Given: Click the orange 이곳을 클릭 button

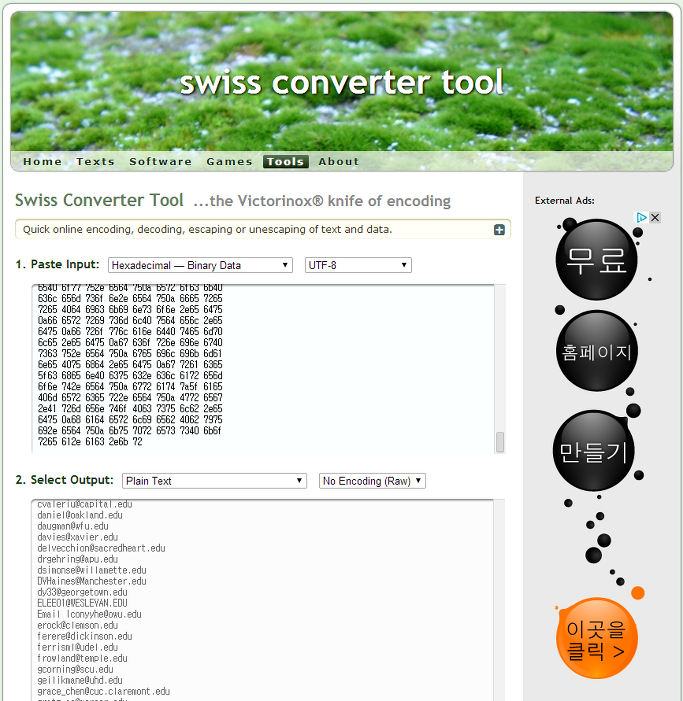Looking at the screenshot, I should [x=597, y=638].
